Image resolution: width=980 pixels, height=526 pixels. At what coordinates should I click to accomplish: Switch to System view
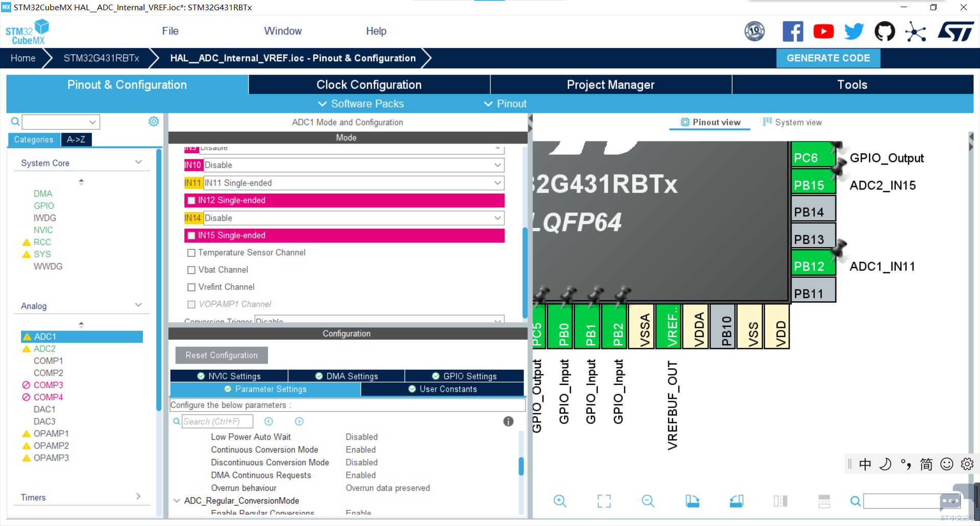(792, 122)
